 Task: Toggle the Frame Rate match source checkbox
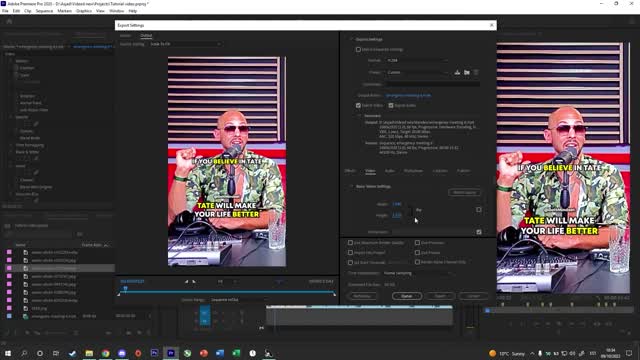click(479, 232)
